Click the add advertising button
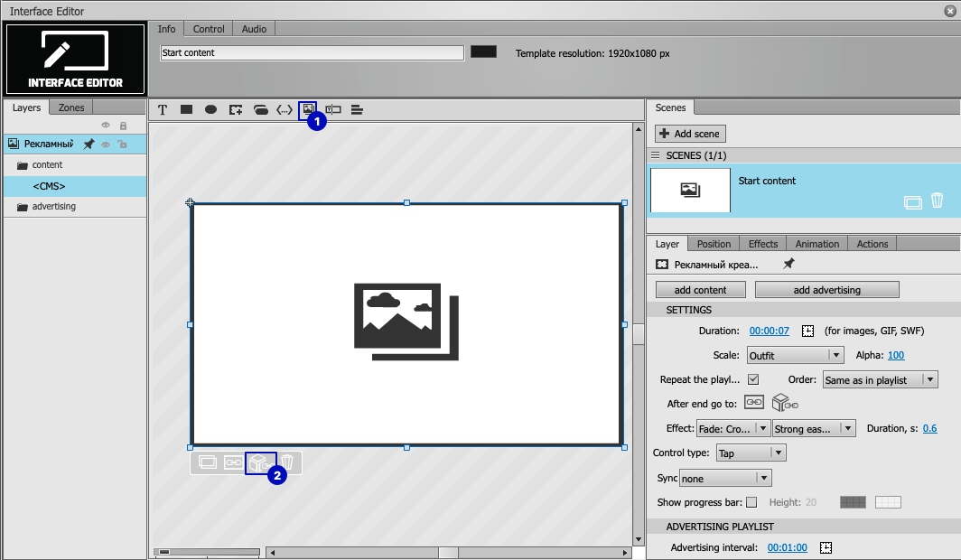 [x=826, y=290]
